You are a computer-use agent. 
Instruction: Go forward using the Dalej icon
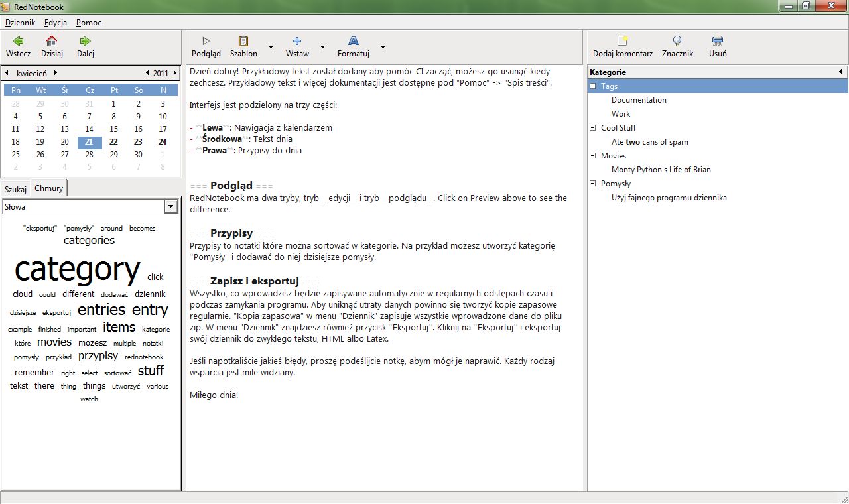point(85,46)
